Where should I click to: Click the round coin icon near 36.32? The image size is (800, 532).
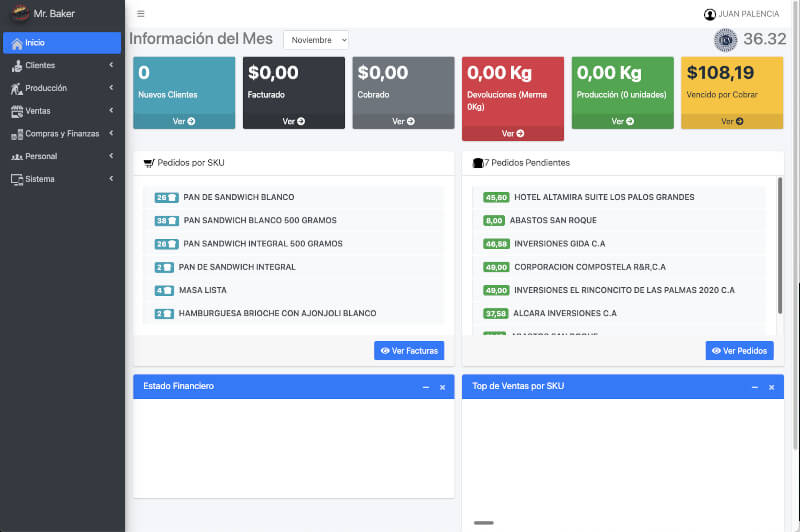(725, 40)
